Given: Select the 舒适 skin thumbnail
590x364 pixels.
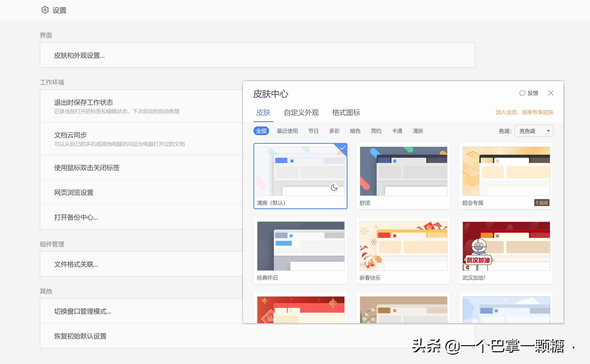Looking at the screenshot, I should tap(403, 171).
